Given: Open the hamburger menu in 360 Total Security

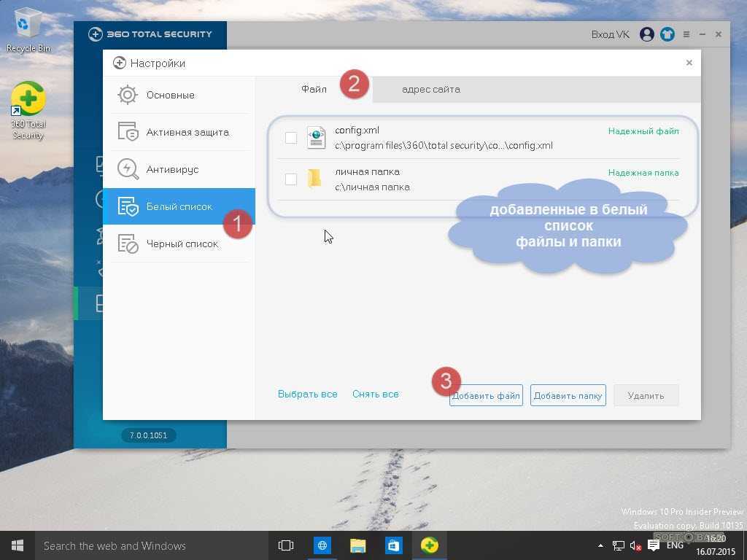Looking at the screenshot, I should tap(686, 34).
